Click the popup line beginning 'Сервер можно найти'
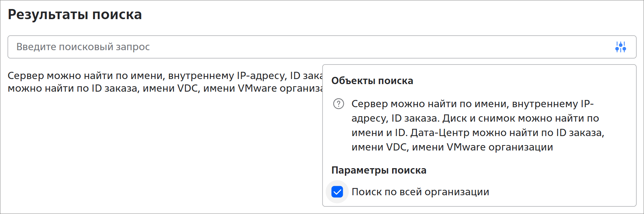This screenshot has width=644, height=214. coord(472,104)
